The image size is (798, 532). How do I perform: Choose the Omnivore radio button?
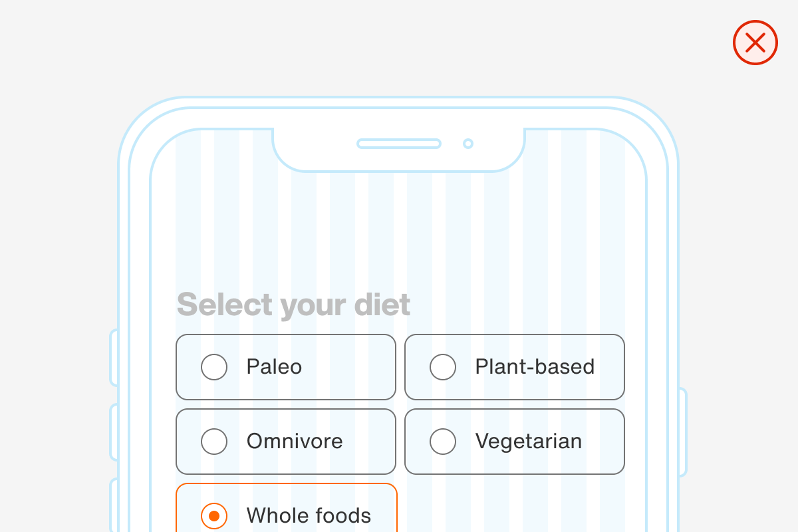pos(214,441)
